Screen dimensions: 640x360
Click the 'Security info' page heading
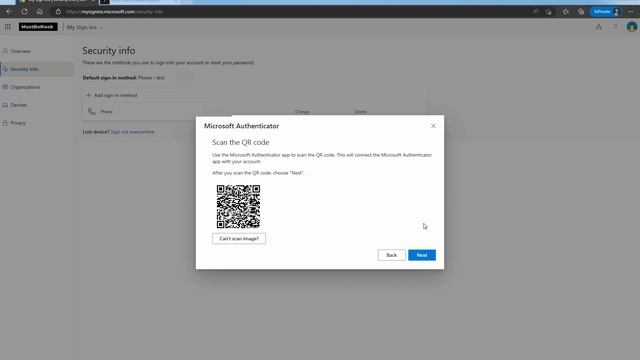tap(109, 51)
